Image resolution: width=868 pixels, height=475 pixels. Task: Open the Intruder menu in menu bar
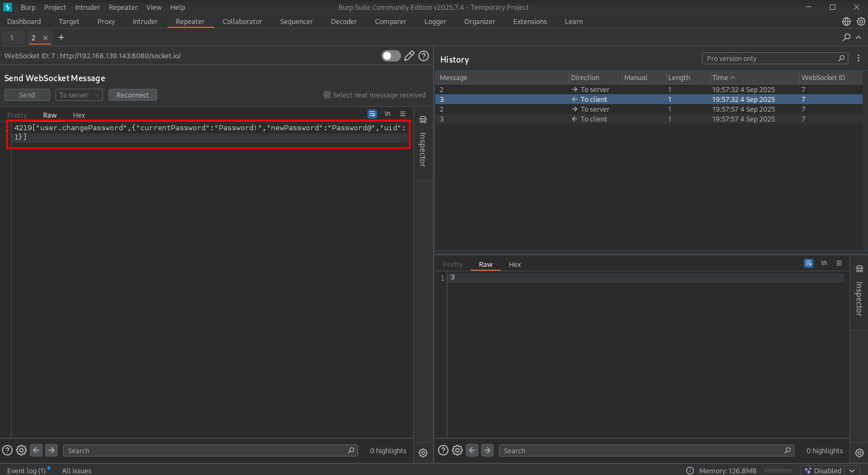[x=87, y=8]
